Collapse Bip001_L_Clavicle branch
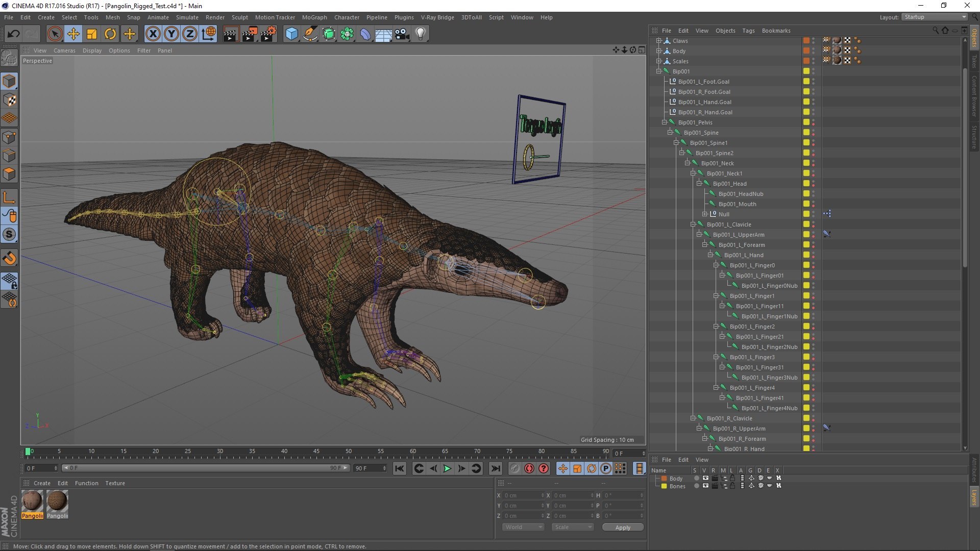This screenshot has height=551, width=980. point(693,224)
